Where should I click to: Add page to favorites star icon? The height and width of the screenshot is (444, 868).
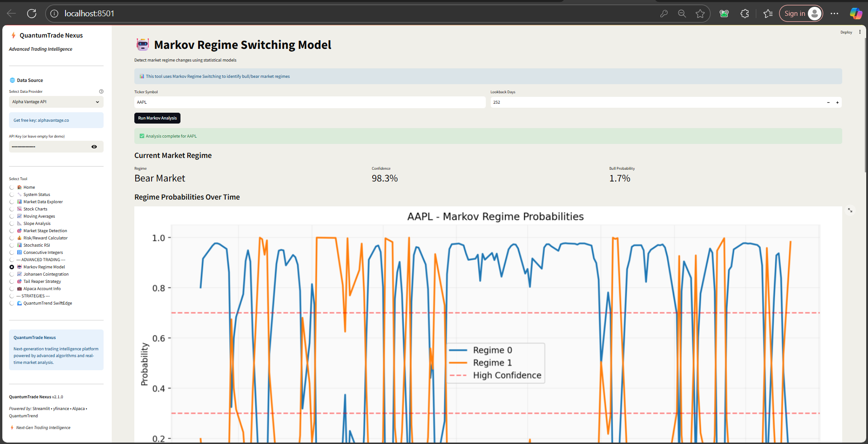coord(700,14)
